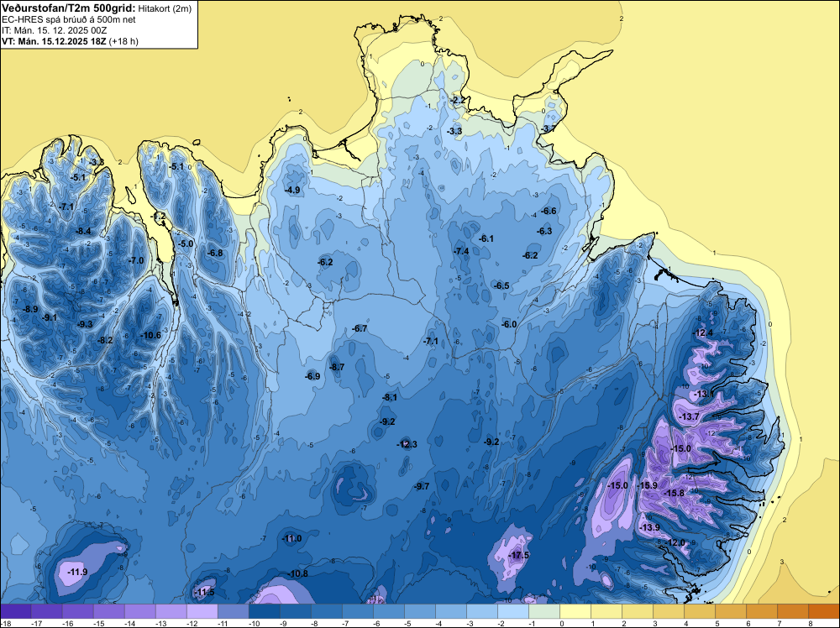Select the -6.7 temperature value

coord(360,329)
